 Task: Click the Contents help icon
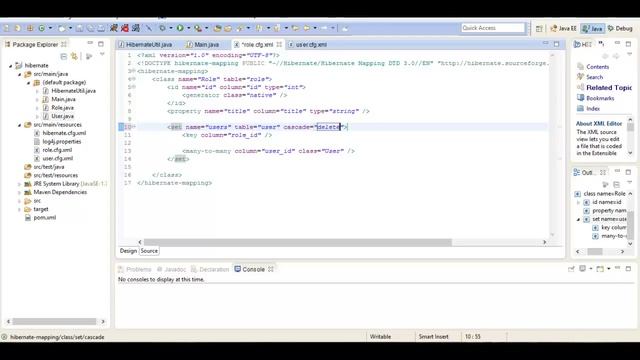580,67
